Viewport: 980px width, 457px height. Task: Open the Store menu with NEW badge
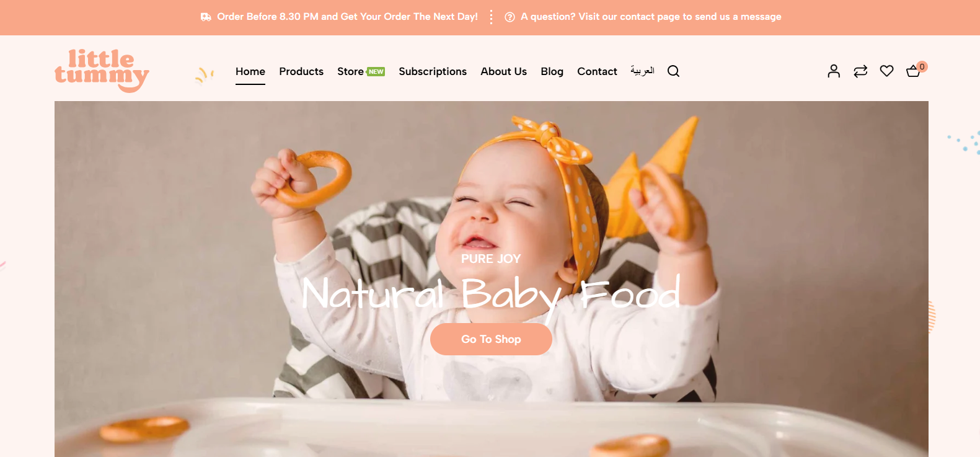click(x=361, y=71)
